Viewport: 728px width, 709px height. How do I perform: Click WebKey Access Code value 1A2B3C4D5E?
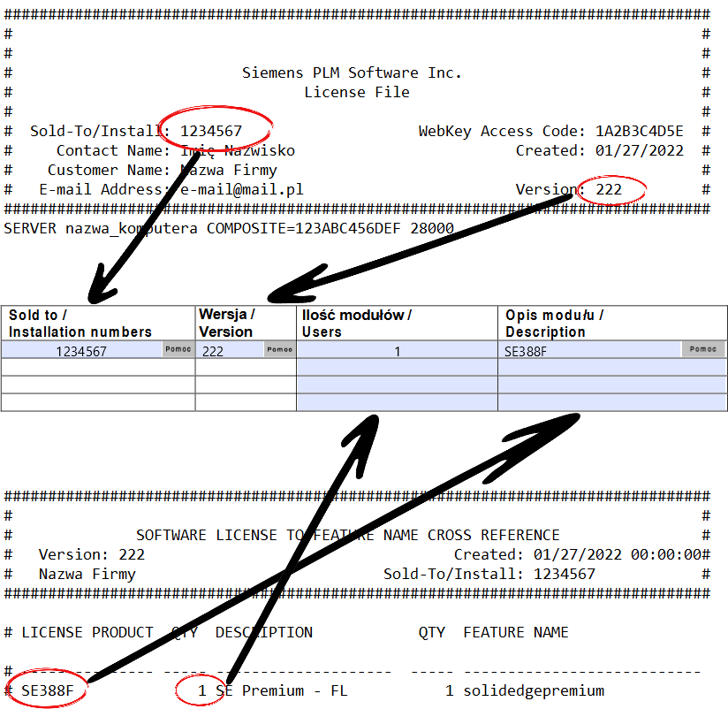click(640, 131)
